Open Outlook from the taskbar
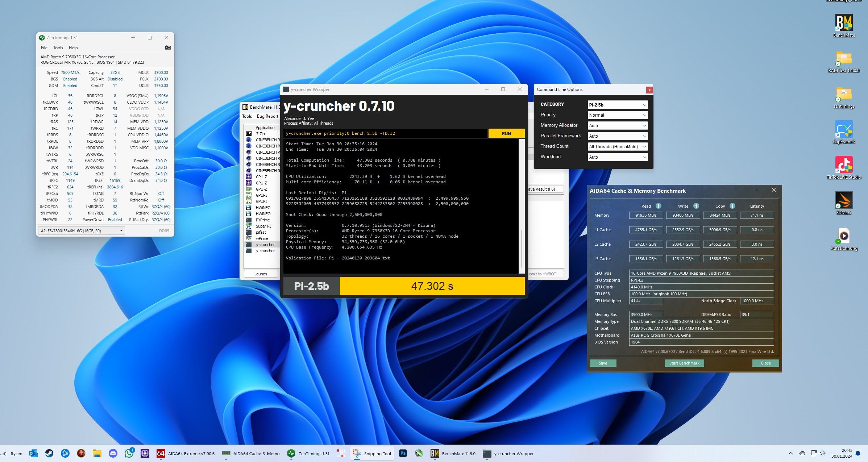 click(x=33, y=453)
